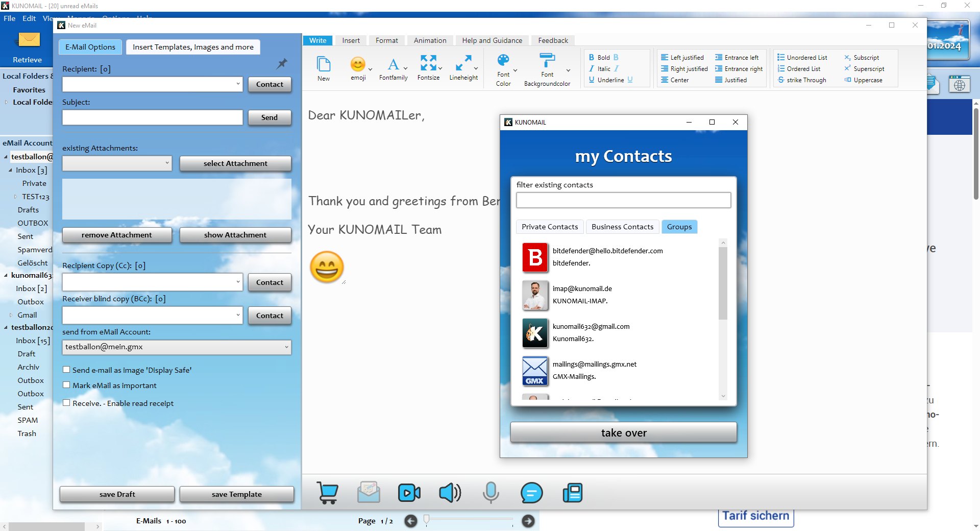
Task: Switch to the Animation tab
Action: [430, 40]
